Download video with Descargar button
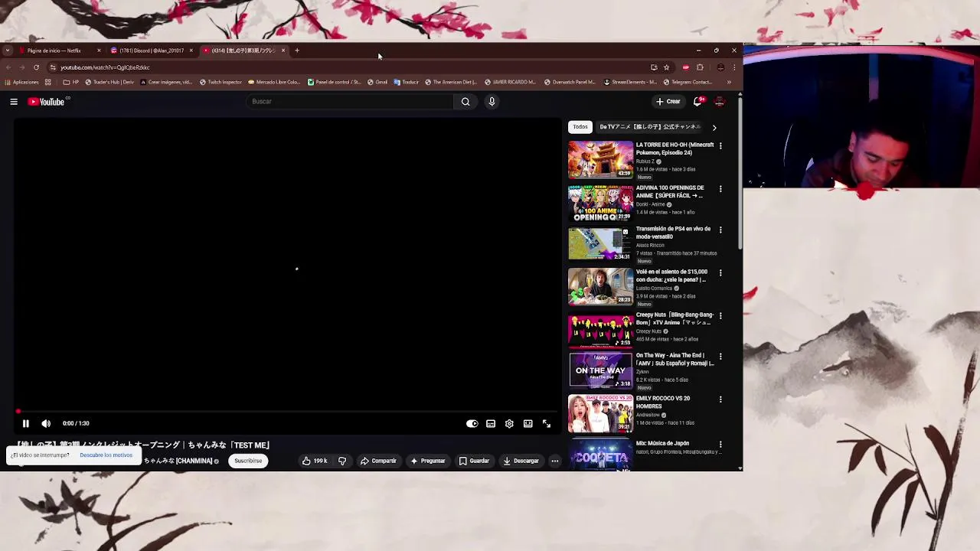Screen dimensions: 980x551 (x=521, y=461)
